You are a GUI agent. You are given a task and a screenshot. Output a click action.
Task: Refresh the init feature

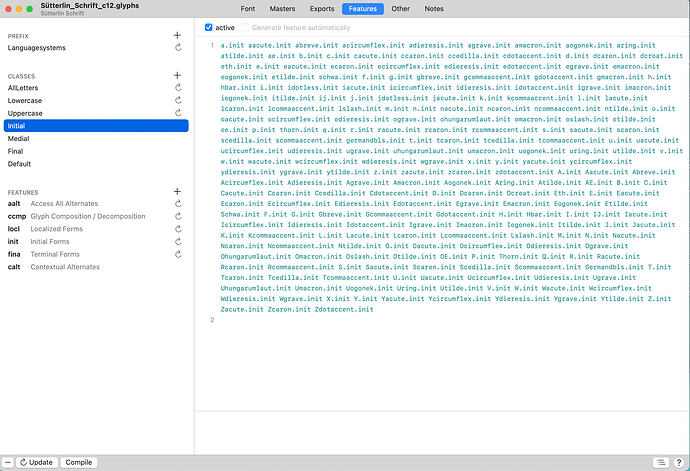point(178,242)
